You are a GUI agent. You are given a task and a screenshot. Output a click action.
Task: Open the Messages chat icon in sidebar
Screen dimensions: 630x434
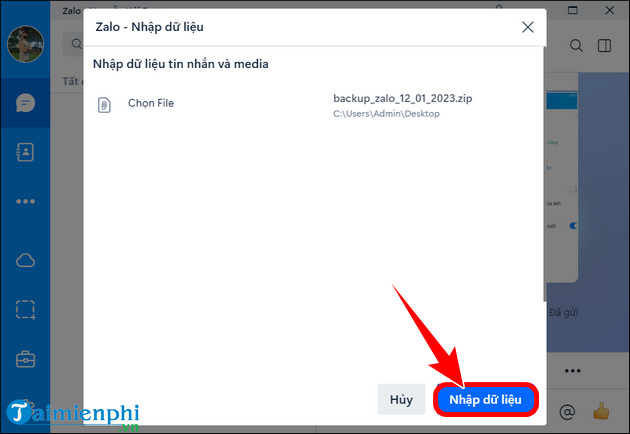[x=24, y=102]
